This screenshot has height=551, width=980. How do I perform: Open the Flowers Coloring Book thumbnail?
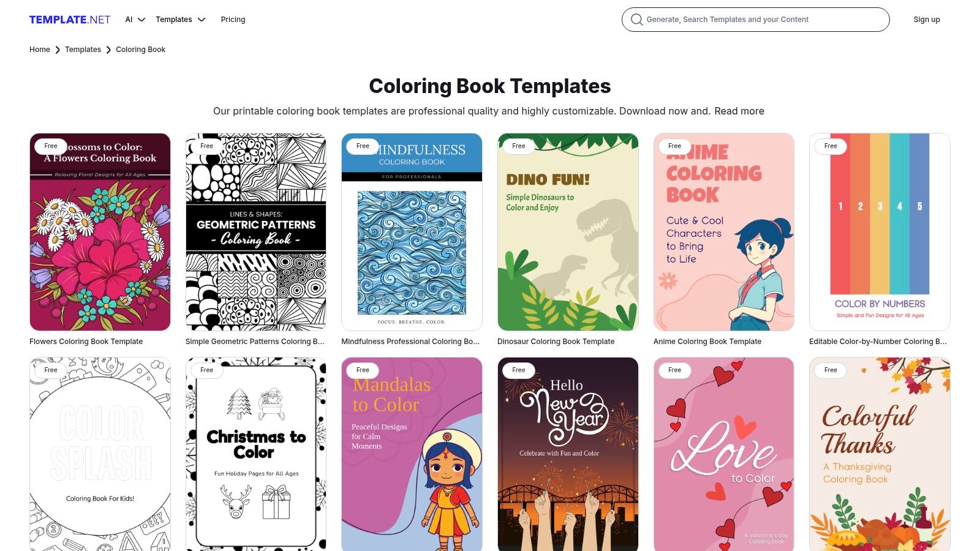[x=100, y=232]
